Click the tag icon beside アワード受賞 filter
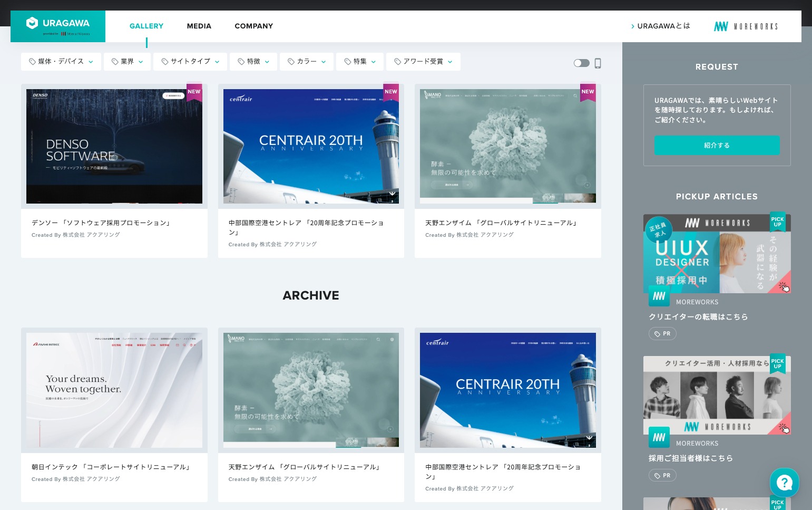The width and height of the screenshot is (812, 510). (398, 62)
